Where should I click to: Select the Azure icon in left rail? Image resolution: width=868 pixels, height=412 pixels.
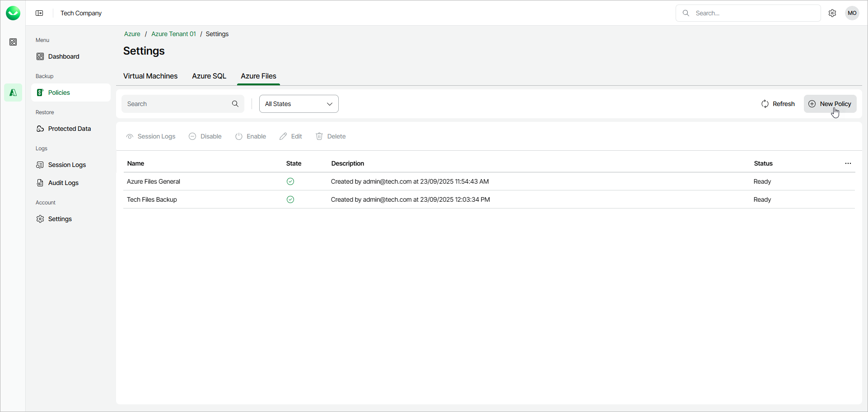pyautogui.click(x=13, y=93)
